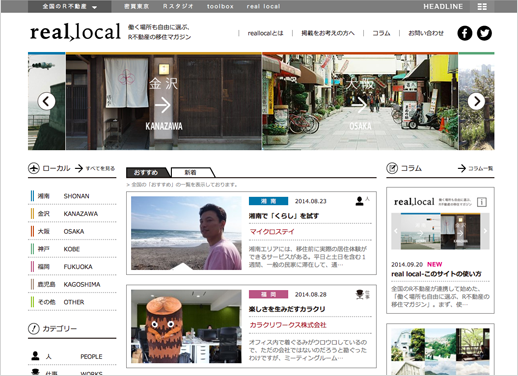Open 掲載をお考えの方へ menu item
The width and height of the screenshot is (518, 376).
(x=328, y=33)
